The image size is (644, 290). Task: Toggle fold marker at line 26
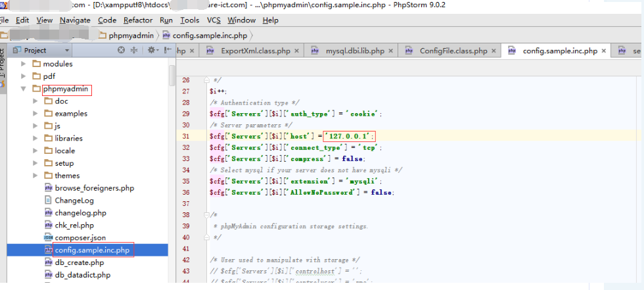click(x=206, y=80)
